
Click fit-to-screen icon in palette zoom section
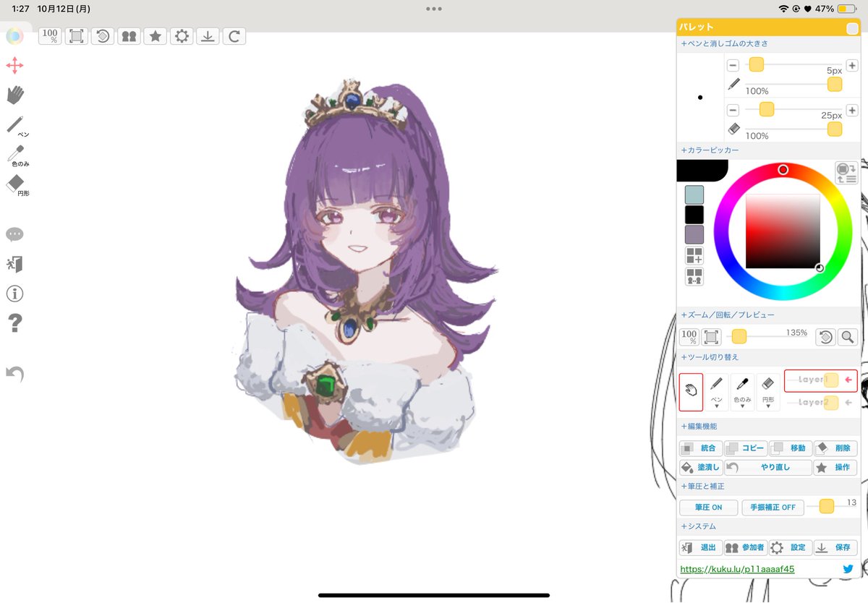[x=712, y=337]
